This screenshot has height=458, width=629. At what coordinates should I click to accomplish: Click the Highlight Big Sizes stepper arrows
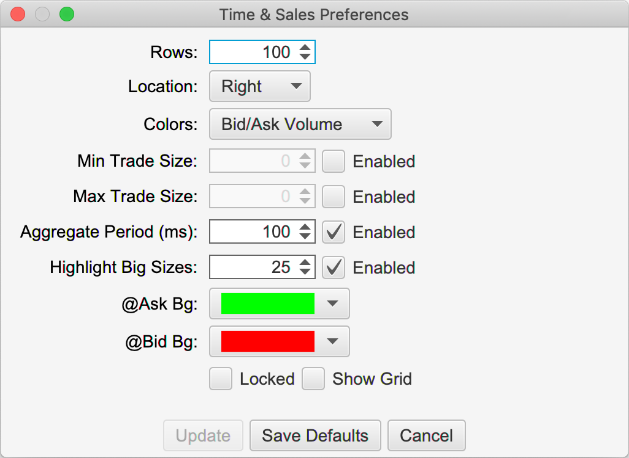[306, 268]
